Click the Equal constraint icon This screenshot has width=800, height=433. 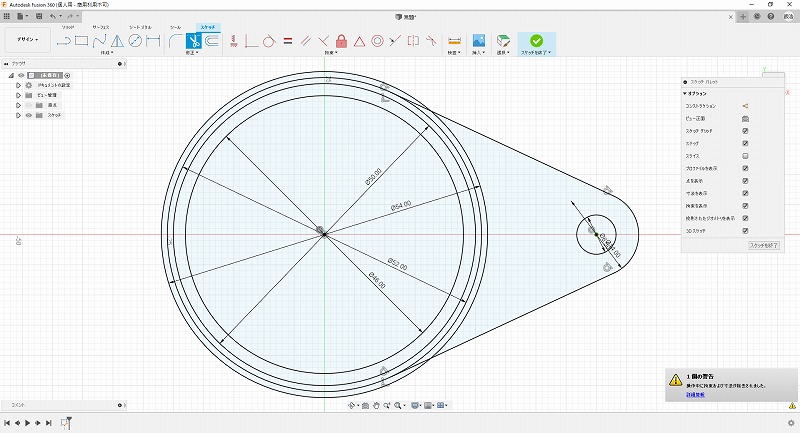click(x=287, y=41)
